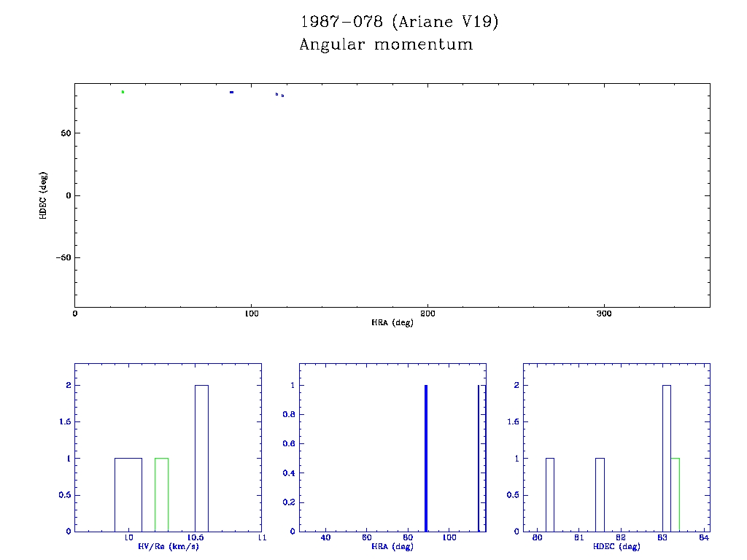Select the blue bar near 80 in the HDEC histogram

point(550,494)
